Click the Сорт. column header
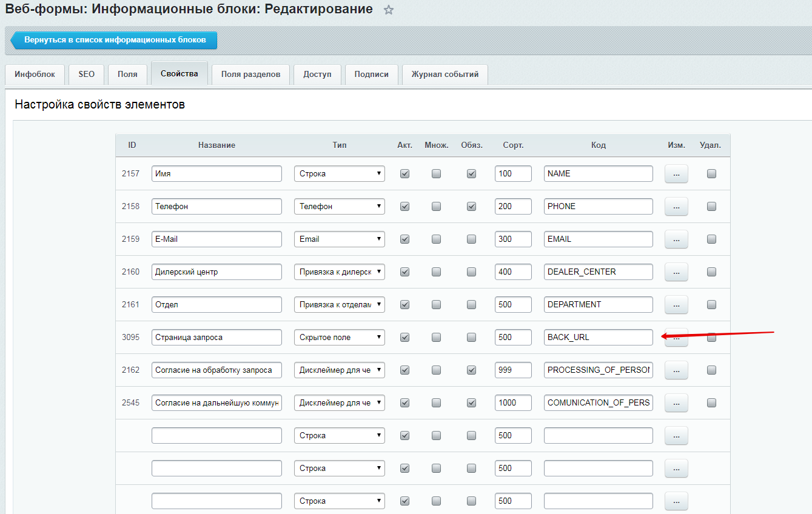The height and width of the screenshot is (514, 812). click(513, 145)
